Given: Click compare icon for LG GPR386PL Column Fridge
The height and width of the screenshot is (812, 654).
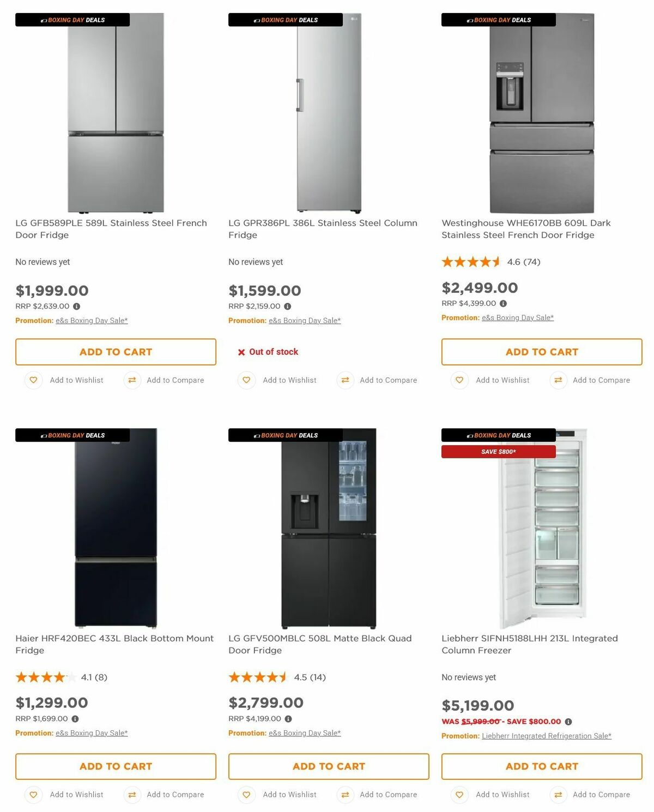Looking at the screenshot, I should pos(345,380).
